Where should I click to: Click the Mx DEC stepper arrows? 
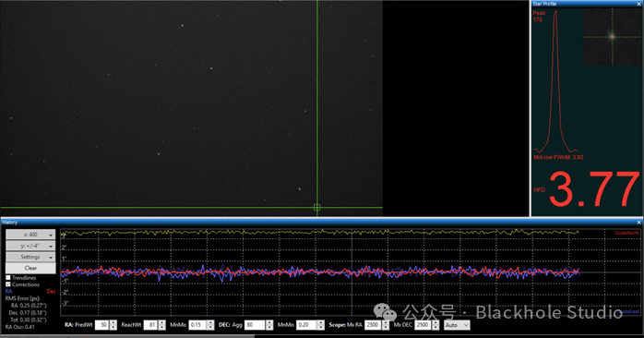[435, 325]
